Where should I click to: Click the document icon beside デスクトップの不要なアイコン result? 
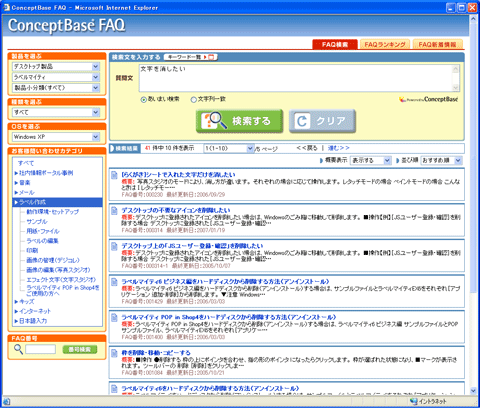point(114,210)
